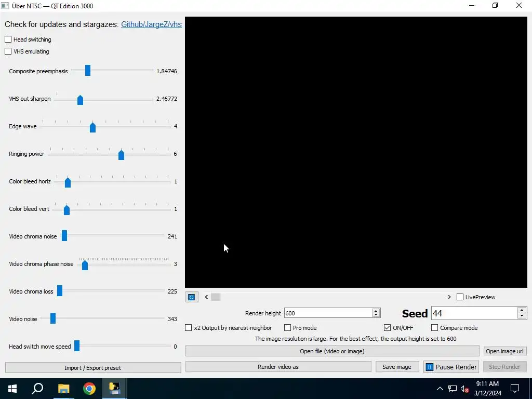Click the Head switch move speed handle
This screenshot has height=399, width=532.
coord(77,345)
